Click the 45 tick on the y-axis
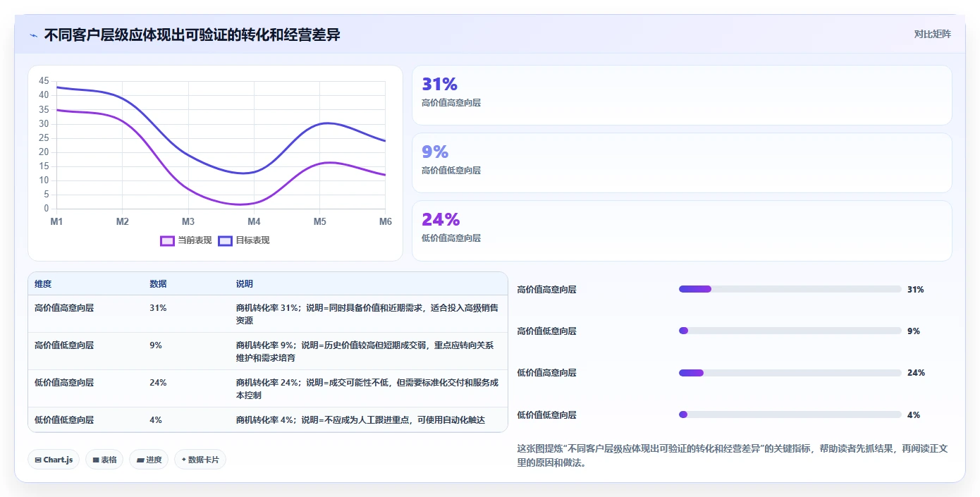The width and height of the screenshot is (980, 497). 44,81
